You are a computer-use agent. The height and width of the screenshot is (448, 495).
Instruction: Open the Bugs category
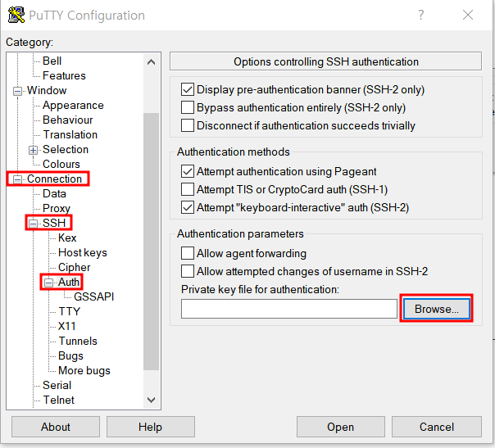click(x=70, y=356)
